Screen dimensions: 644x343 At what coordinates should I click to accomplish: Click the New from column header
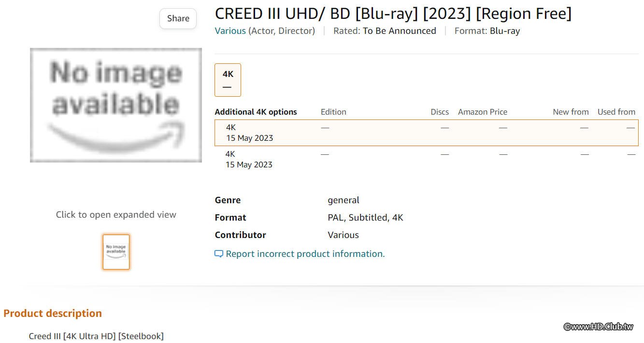point(571,112)
